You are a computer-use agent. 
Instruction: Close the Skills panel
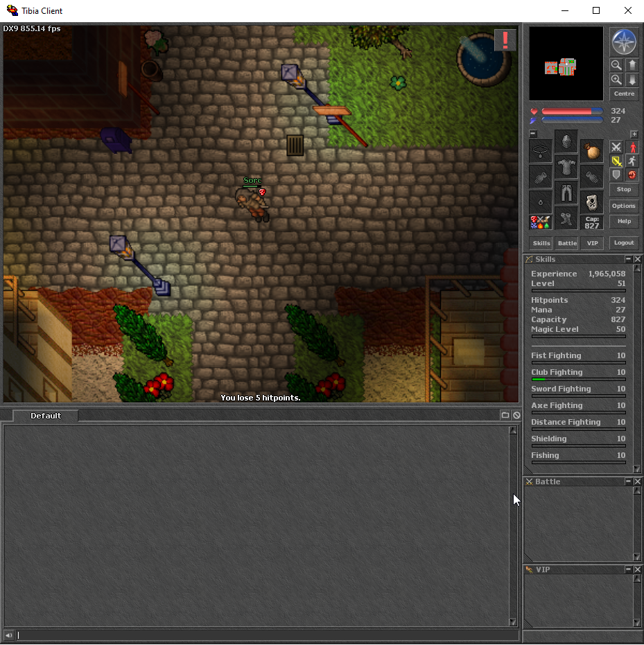click(638, 259)
